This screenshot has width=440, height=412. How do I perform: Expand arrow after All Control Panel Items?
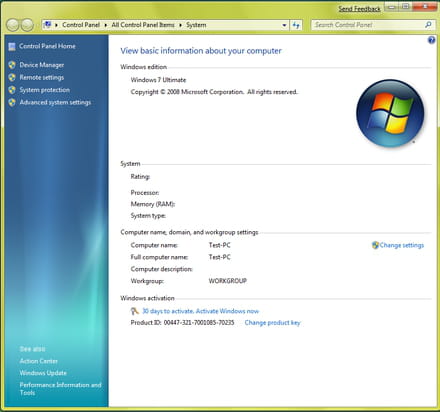[180, 25]
